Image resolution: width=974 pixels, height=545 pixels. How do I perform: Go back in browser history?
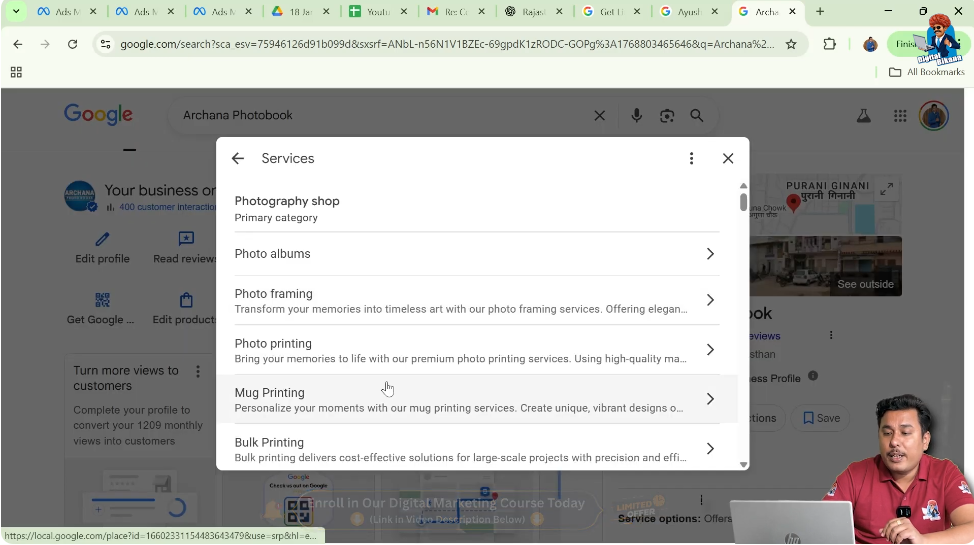[x=17, y=44]
